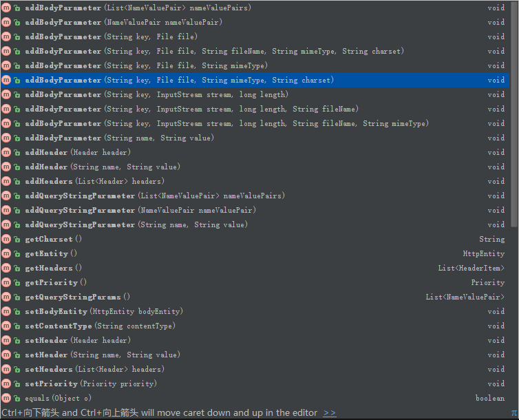Image resolution: width=519 pixels, height=420 pixels.
Task: Select addBodyParameter(String name, String value)
Action: click(255, 138)
